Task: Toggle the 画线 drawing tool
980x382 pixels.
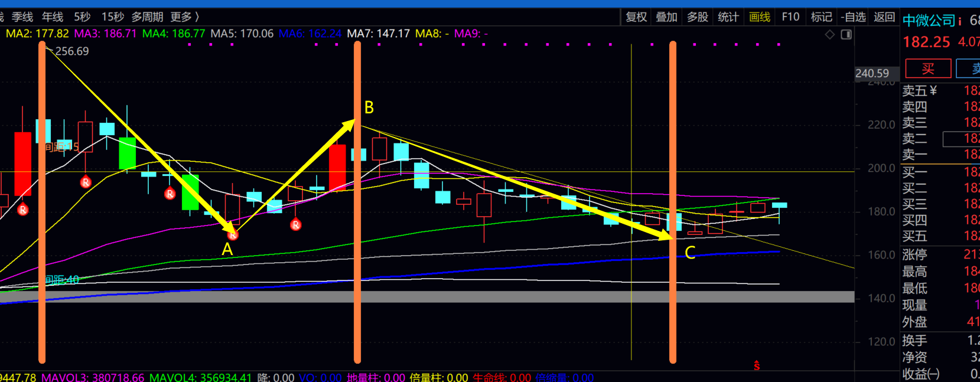Action: 759,17
